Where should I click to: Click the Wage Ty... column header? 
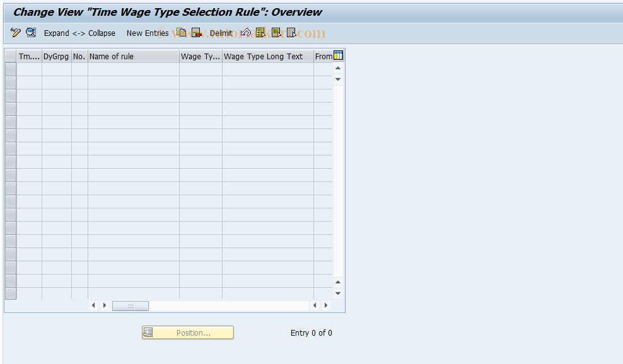pyautogui.click(x=201, y=57)
